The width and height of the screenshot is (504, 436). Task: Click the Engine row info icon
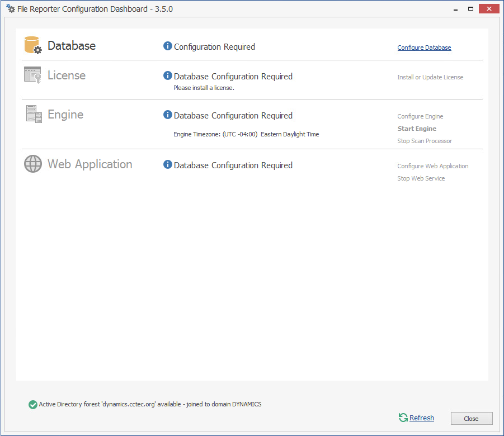(167, 115)
